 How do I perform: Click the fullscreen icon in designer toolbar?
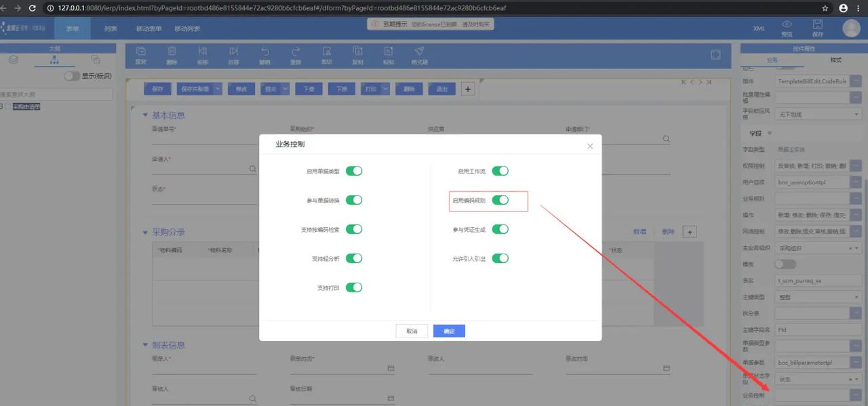[x=715, y=55]
